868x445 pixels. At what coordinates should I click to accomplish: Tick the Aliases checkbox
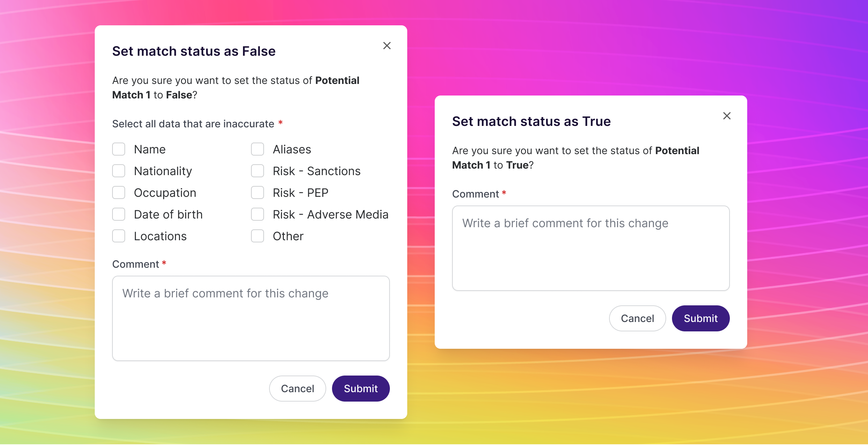click(258, 149)
